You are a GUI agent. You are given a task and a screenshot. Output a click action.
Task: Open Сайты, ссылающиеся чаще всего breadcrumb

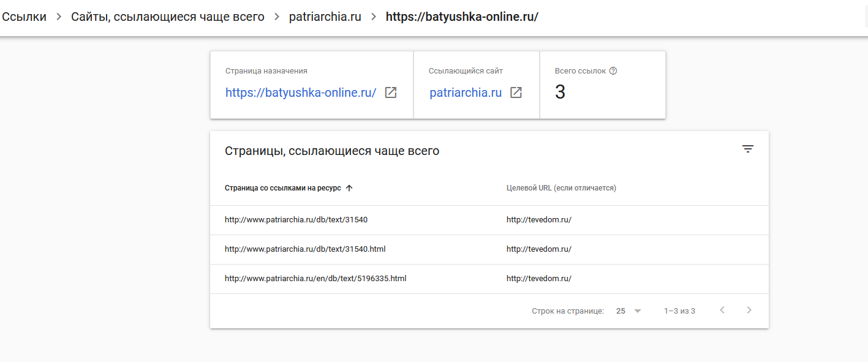168,17
